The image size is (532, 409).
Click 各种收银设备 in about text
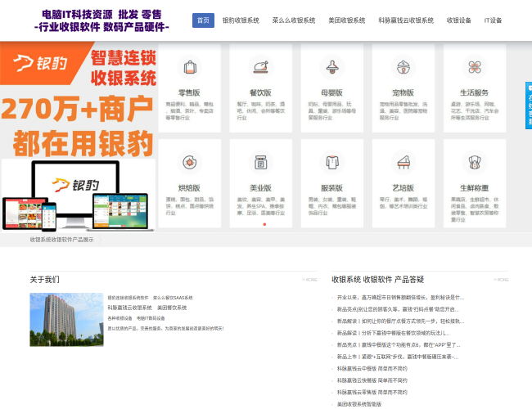pyautogui.click(x=119, y=318)
